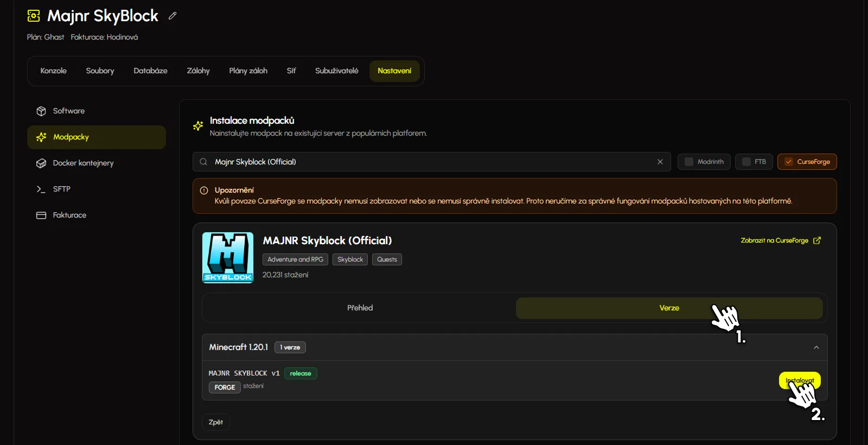868x445 pixels.
Task: Open the Konzole tab
Action: (53, 71)
